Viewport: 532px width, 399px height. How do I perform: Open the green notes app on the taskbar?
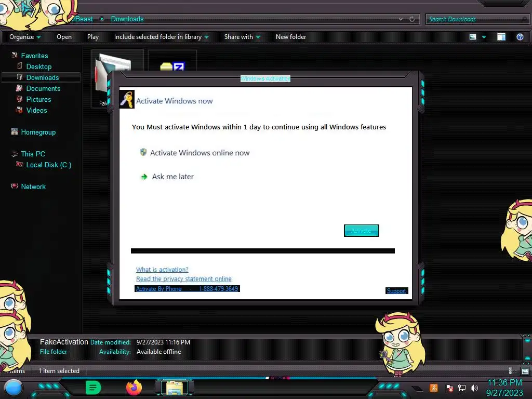(x=94, y=388)
